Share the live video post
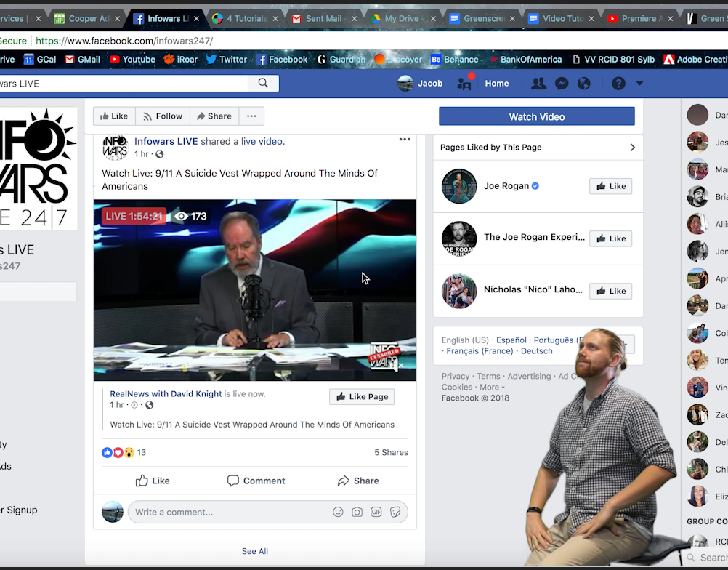728x570 pixels. point(358,481)
